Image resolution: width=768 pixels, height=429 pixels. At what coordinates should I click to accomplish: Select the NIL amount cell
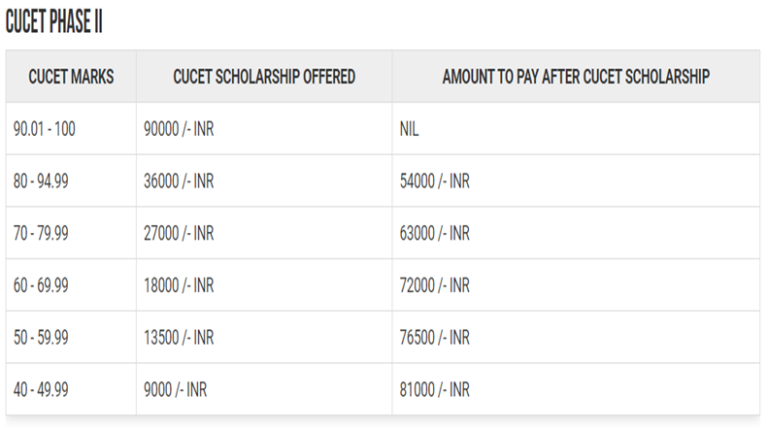(409, 129)
